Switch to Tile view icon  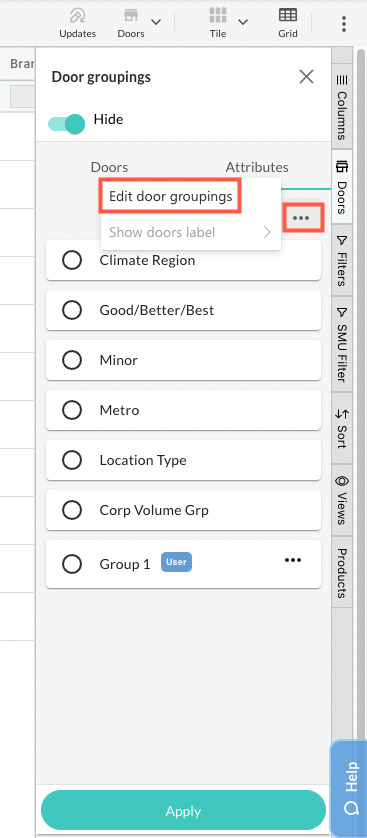[x=217, y=15]
